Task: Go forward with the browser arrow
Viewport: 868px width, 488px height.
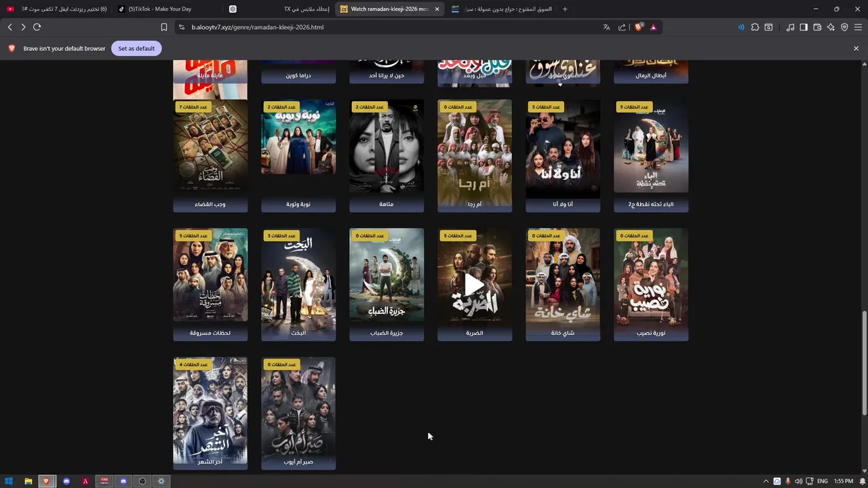Action: (x=23, y=27)
